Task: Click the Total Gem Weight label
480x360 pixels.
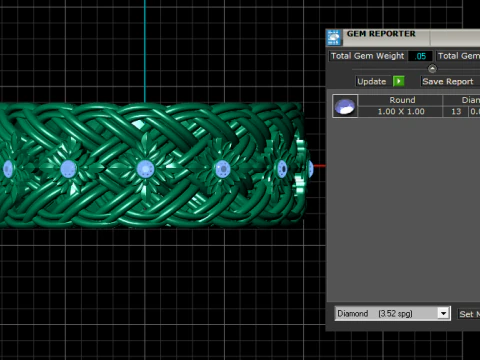Action: click(x=367, y=56)
